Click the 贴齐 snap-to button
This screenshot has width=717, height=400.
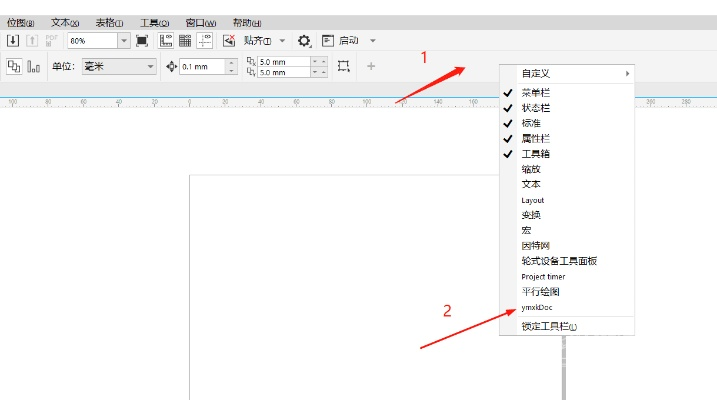point(257,40)
